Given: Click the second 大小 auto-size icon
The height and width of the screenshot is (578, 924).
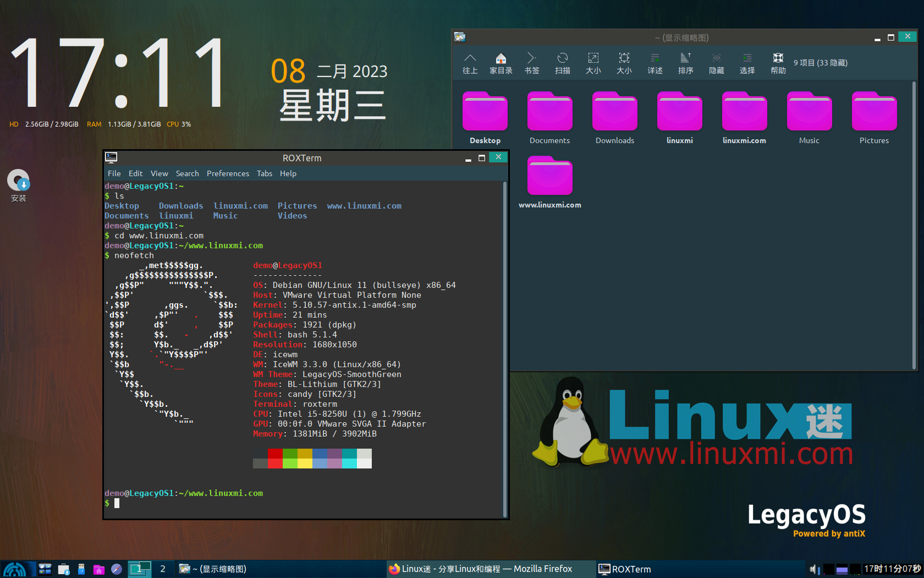Looking at the screenshot, I should point(624,63).
